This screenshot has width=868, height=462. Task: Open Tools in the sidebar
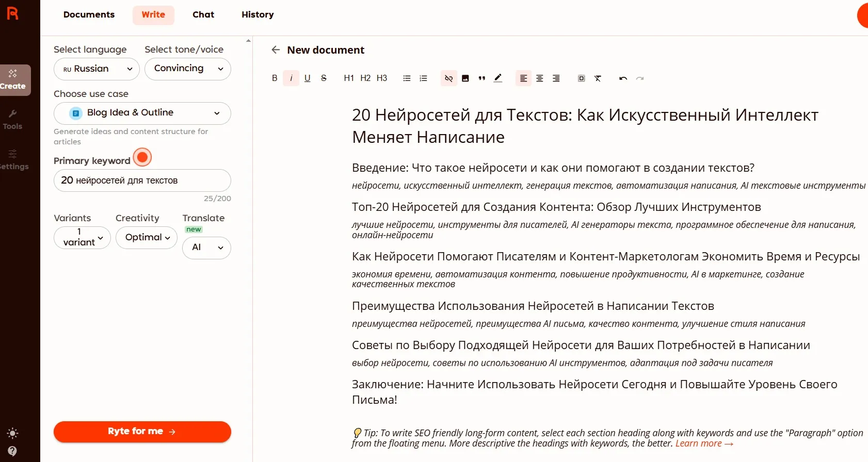point(12,120)
